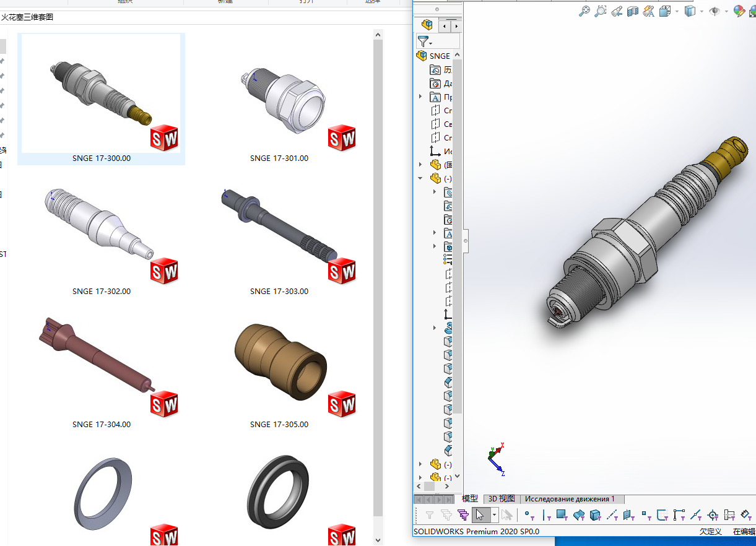This screenshot has width=756, height=546.
Task: Open the Display Style dropdown arrow
Action: pos(702,11)
